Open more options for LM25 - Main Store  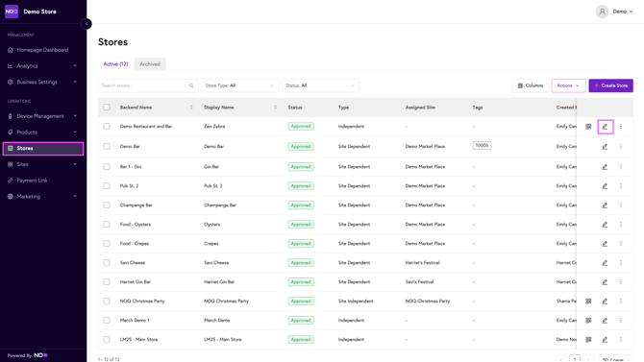coord(621,339)
